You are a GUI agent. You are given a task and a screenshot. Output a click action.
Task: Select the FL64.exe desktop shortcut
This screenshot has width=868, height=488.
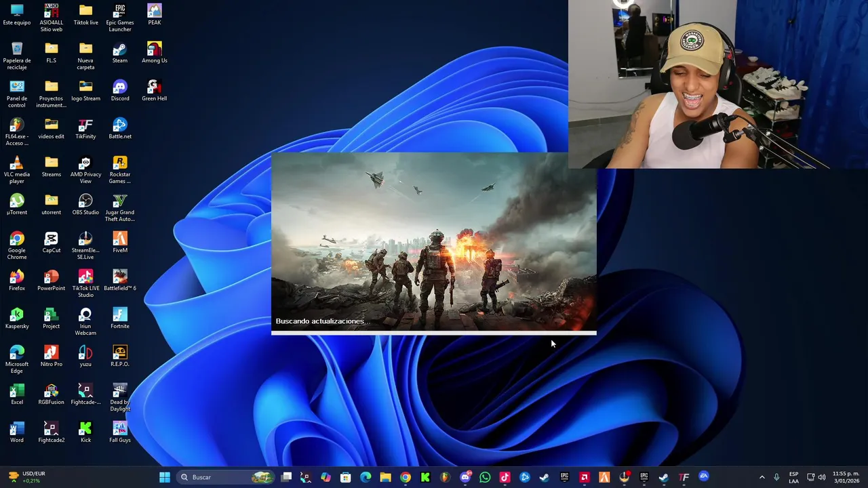17,132
